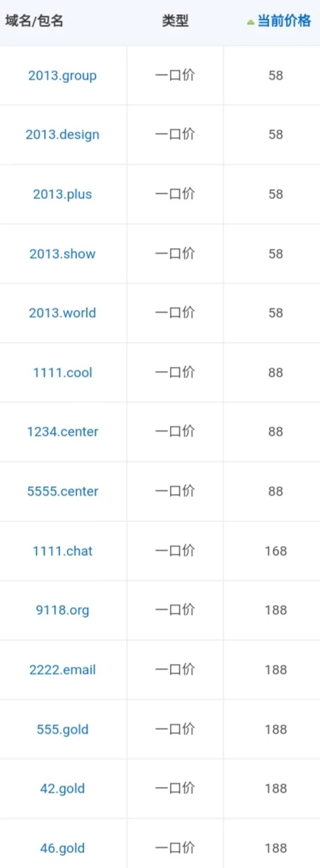Open the 2222.email domain link

[x=63, y=670]
